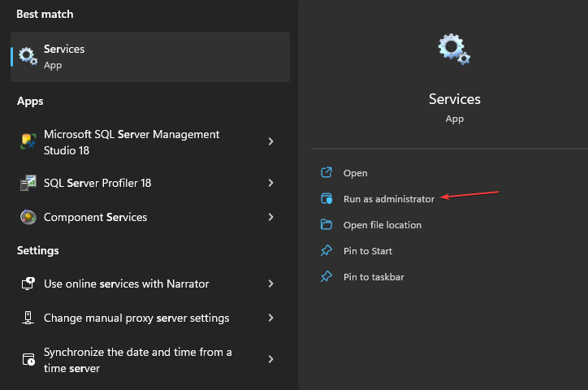Viewport: 588px width, 390px height.
Task: Click the Services gear icon in Best match
Action: coord(28,56)
